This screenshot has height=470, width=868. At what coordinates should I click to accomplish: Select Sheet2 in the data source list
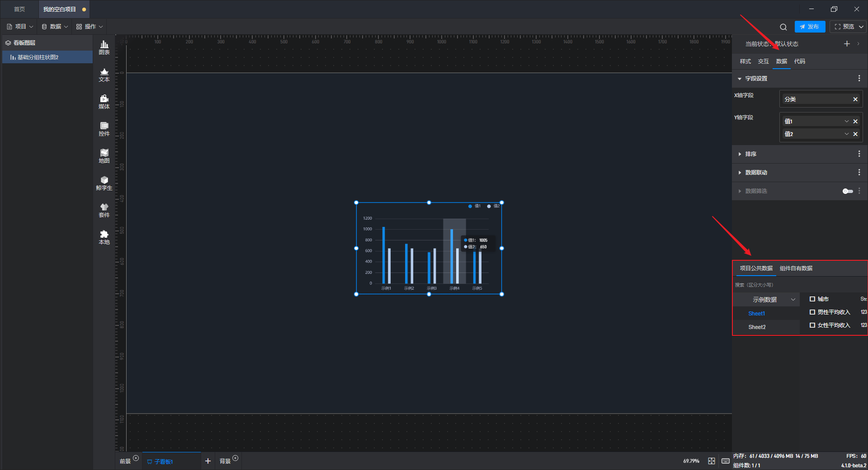(x=757, y=327)
